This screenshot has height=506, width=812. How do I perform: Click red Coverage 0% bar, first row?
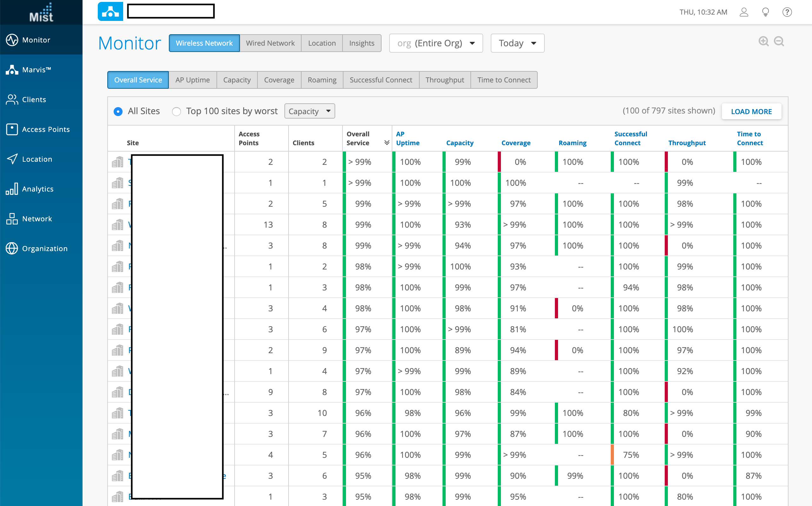[499, 162]
